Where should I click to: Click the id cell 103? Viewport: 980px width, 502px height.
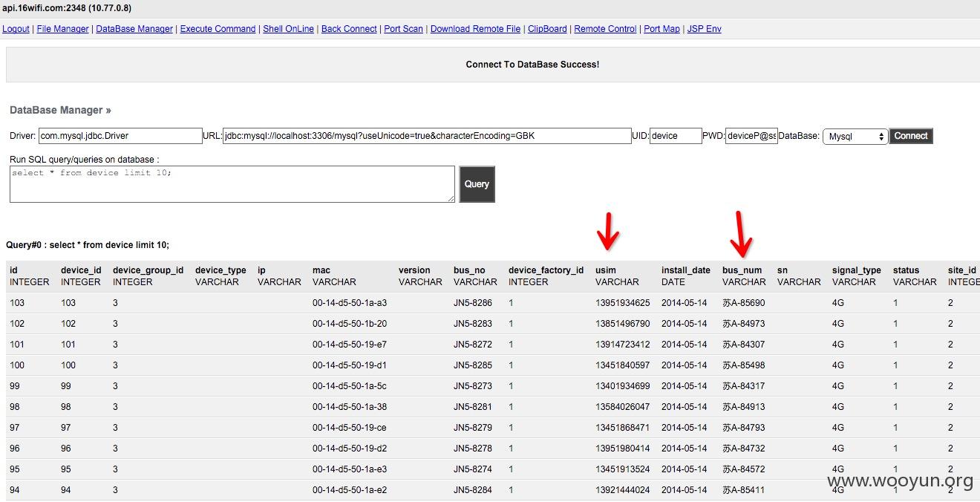click(17, 303)
